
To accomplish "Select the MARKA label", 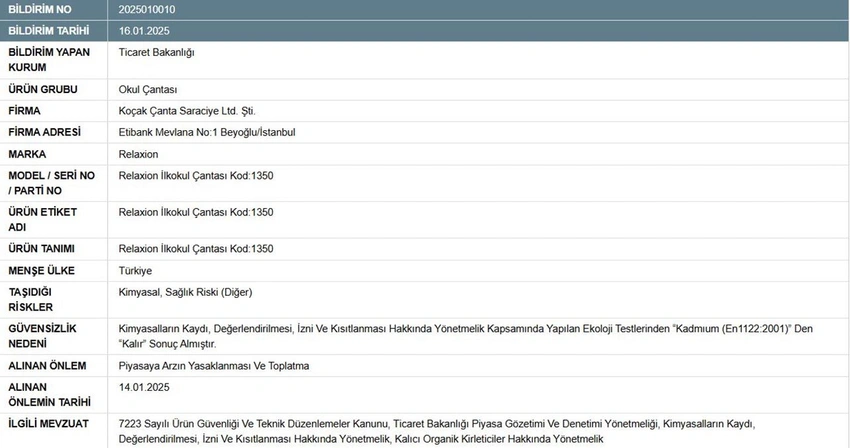I will click(x=27, y=154).
